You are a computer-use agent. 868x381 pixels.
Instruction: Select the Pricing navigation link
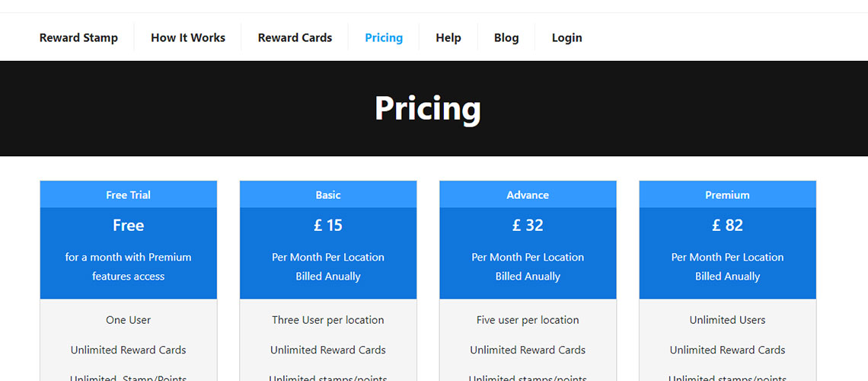click(x=384, y=37)
